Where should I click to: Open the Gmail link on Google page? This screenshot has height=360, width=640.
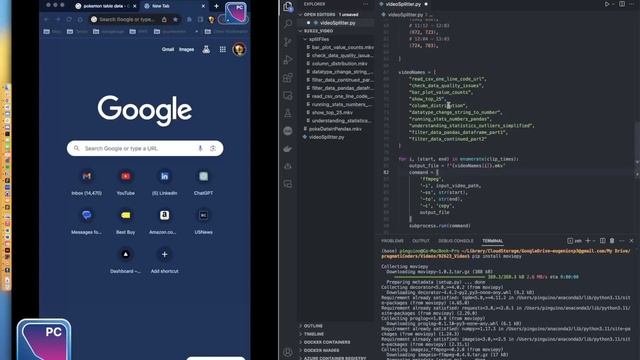click(x=168, y=49)
